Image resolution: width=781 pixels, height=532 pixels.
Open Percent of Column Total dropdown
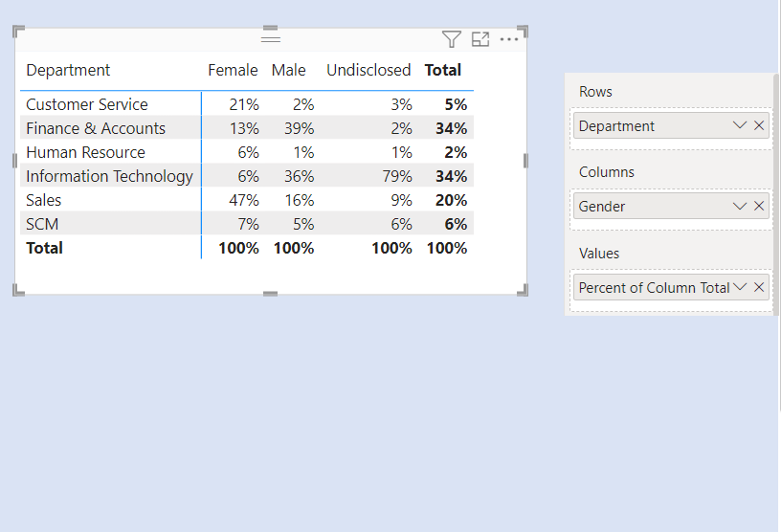(739, 287)
